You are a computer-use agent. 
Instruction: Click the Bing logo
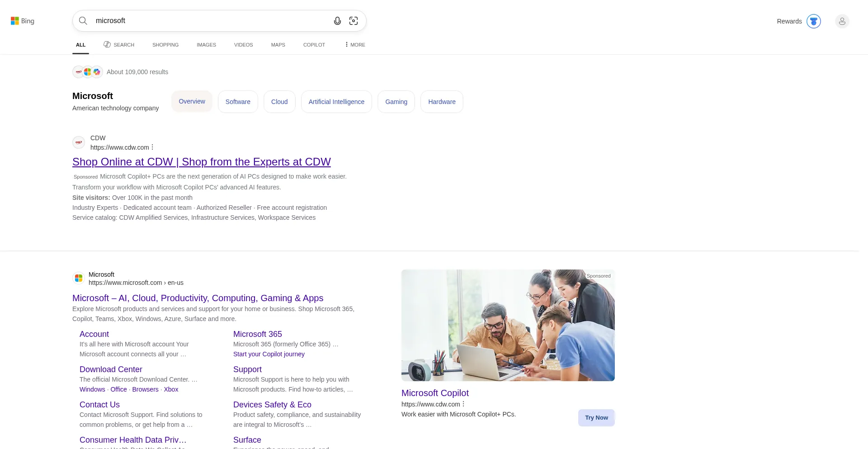coord(23,21)
